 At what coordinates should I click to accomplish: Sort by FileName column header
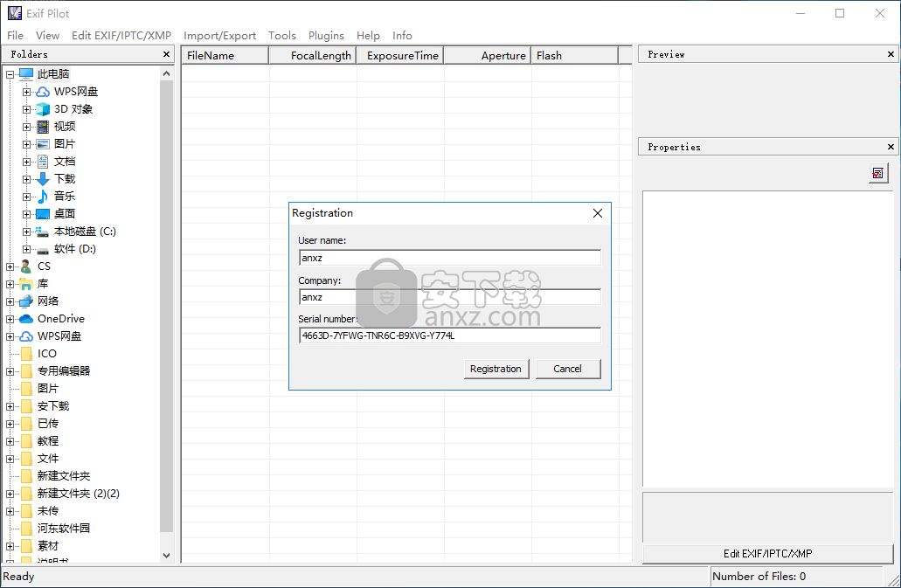click(x=225, y=56)
